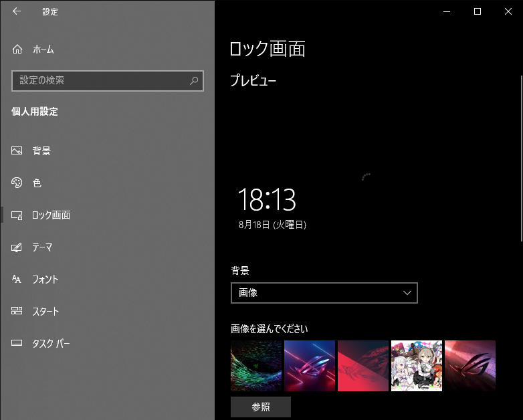Screen dimensions: 523x420
Task: Select the タスク バー icon
Action: pyautogui.click(x=17, y=343)
